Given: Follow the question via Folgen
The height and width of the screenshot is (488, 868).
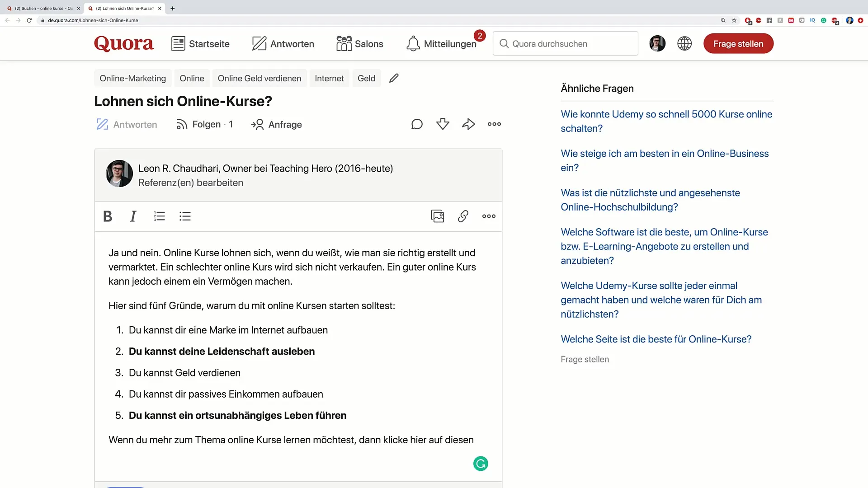Looking at the screenshot, I should point(204,124).
